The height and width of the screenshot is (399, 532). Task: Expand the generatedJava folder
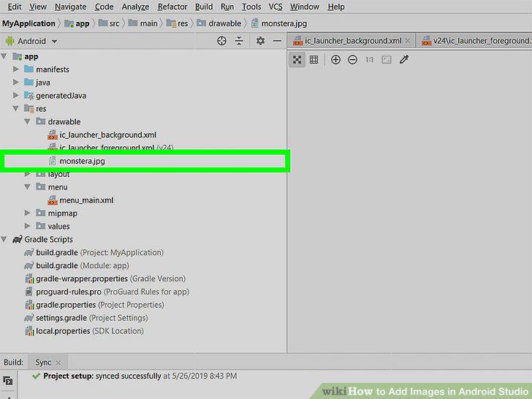point(15,95)
